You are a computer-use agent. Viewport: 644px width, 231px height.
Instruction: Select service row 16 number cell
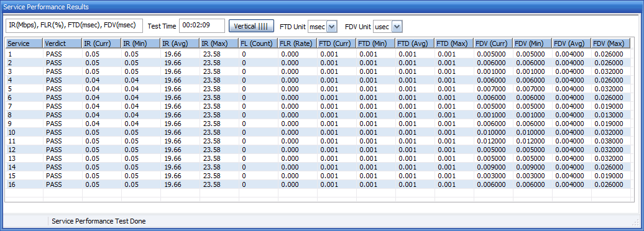(24, 184)
